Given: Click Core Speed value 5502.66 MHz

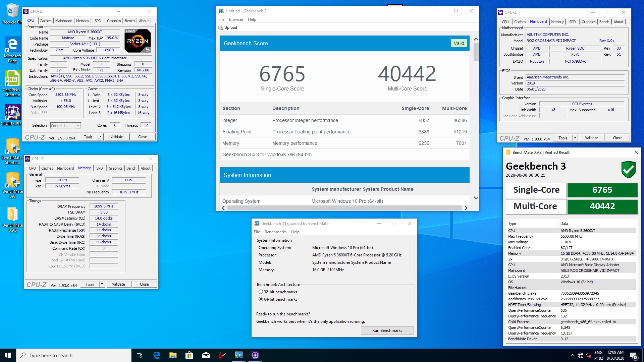Looking at the screenshot, I should click(66, 95).
